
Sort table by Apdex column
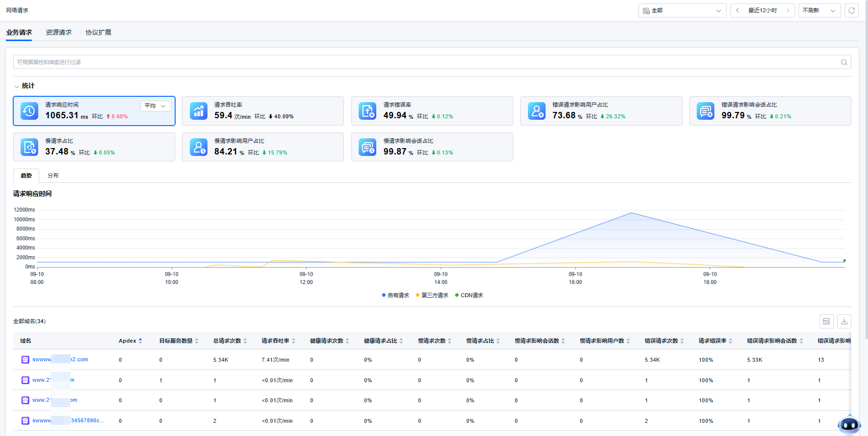pyautogui.click(x=140, y=341)
